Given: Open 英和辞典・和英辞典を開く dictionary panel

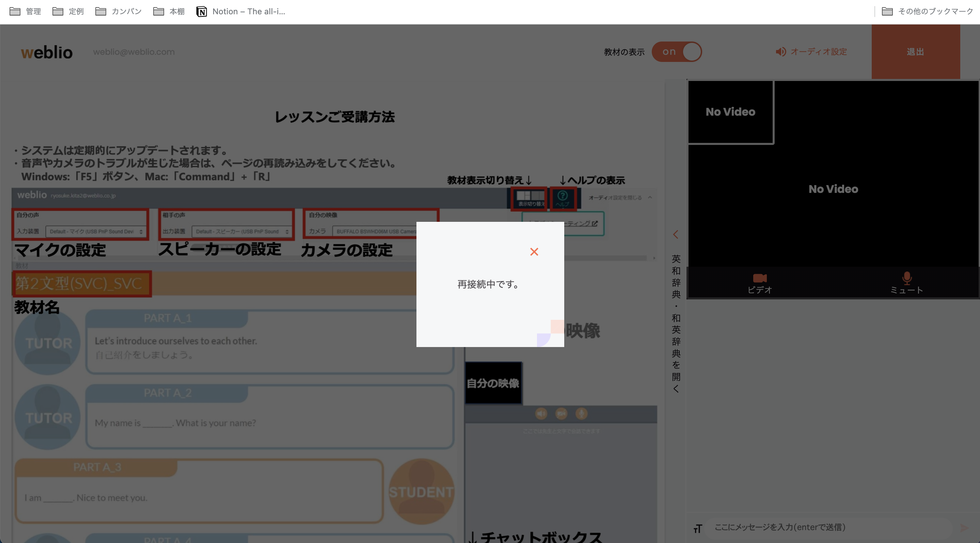Looking at the screenshot, I should pyautogui.click(x=676, y=323).
